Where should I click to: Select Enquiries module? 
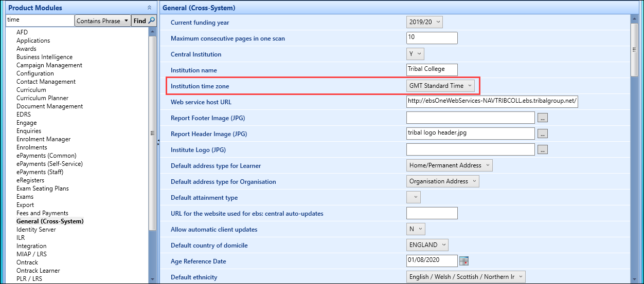click(29, 131)
